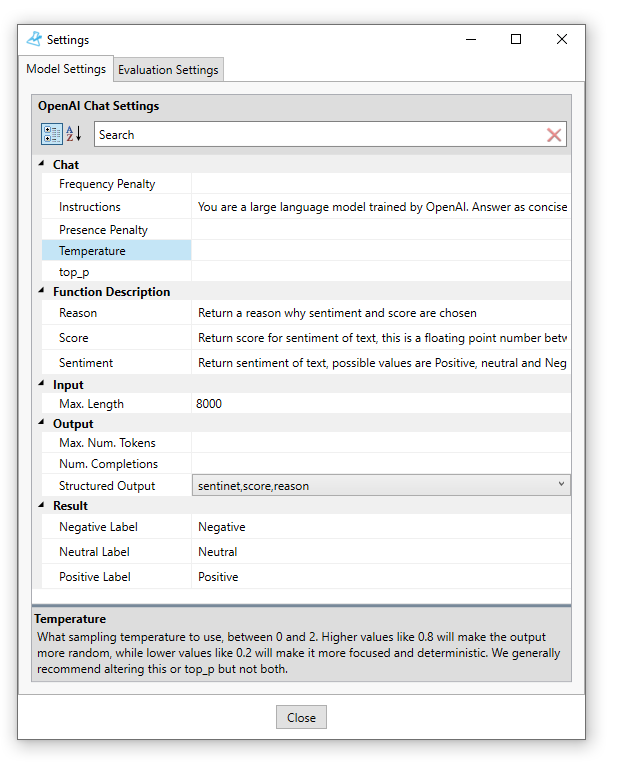Collapse the Function Description category

[x=41, y=292]
